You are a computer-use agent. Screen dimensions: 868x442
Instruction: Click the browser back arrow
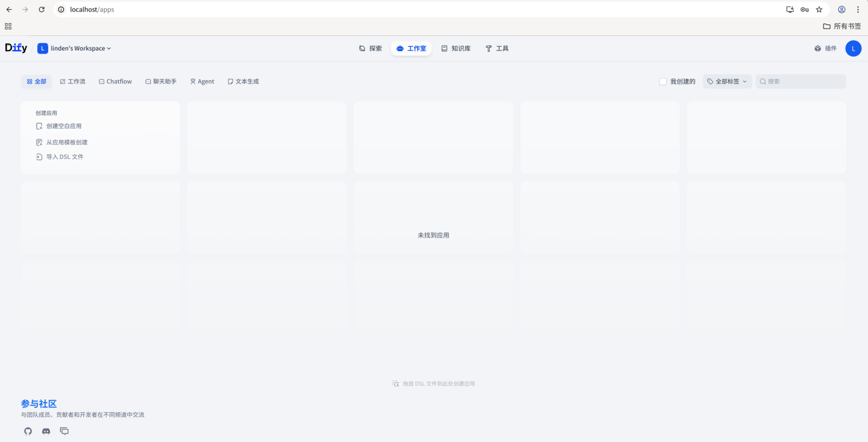click(x=9, y=10)
